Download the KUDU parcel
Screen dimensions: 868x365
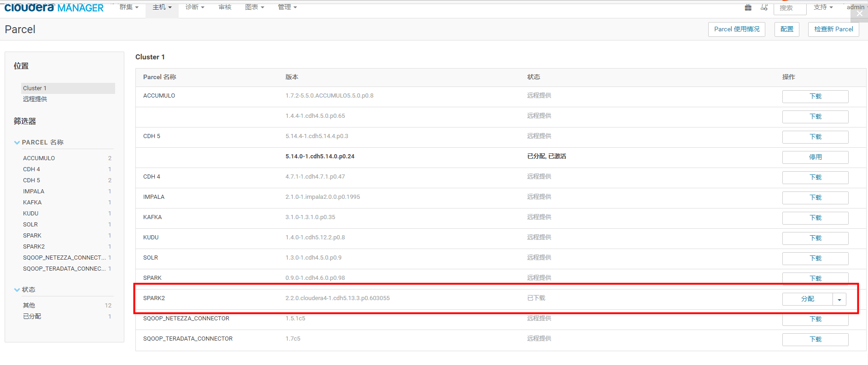point(815,238)
